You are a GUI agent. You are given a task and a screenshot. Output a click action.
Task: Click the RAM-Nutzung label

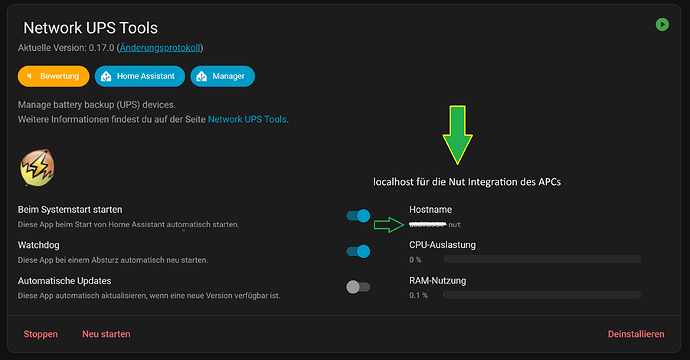tap(437, 280)
